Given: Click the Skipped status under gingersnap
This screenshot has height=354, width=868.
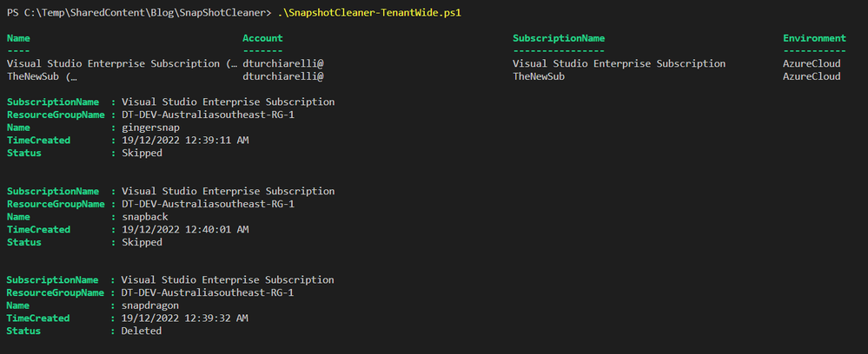Looking at the screenshot, I should pos(142,153).
